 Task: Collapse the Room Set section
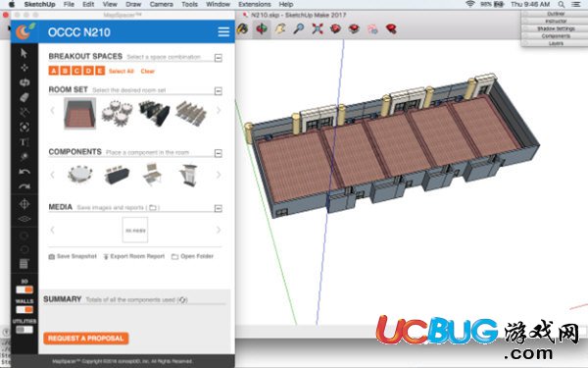tap(219, 91)
